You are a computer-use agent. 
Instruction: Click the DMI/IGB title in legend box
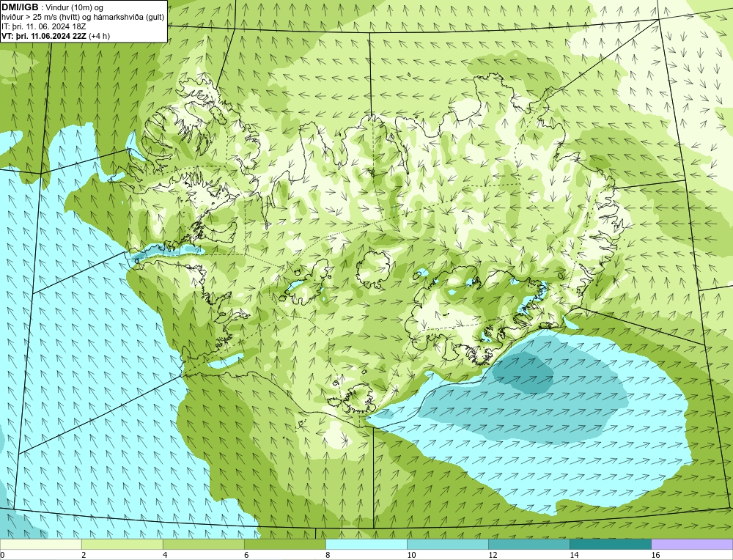[x=20, y=7]
